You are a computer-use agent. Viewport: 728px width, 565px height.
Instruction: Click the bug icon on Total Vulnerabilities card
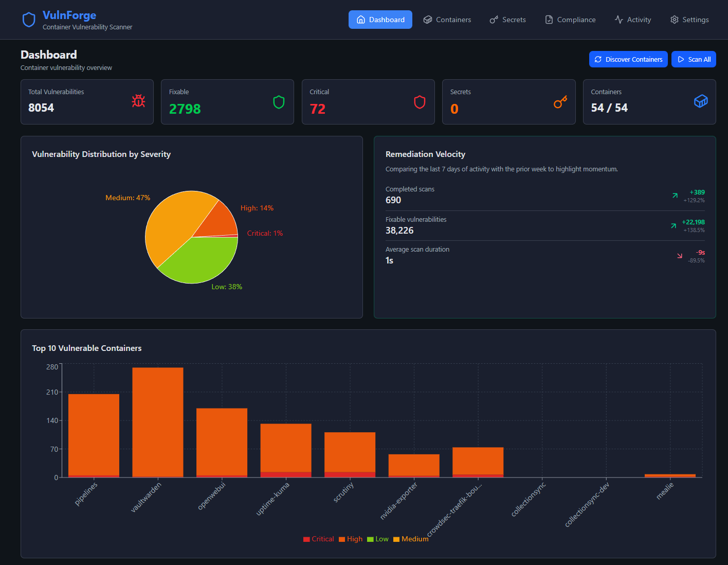pos(138,102)
